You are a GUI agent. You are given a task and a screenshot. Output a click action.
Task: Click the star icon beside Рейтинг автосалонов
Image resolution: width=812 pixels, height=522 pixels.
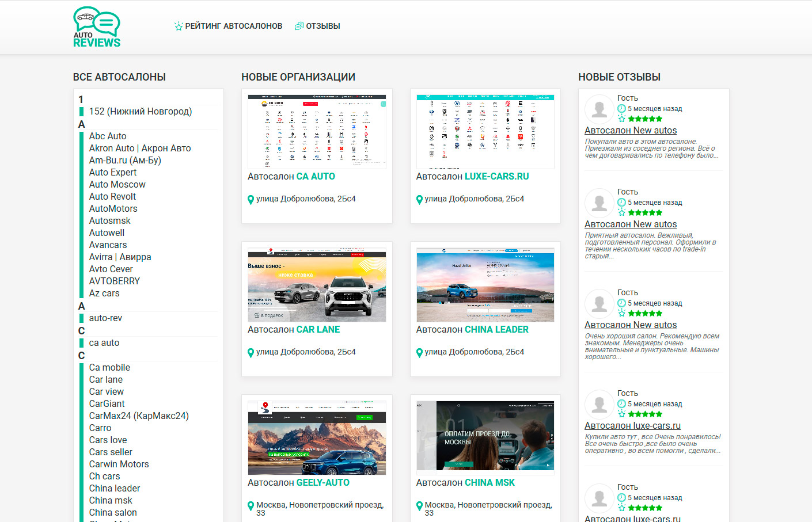pos(179,26)
